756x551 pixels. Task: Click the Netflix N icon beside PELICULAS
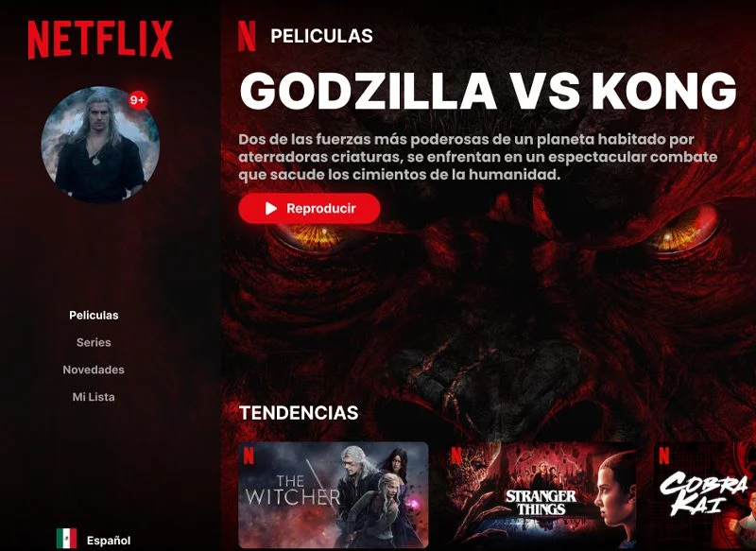click(x=247, y=36)
